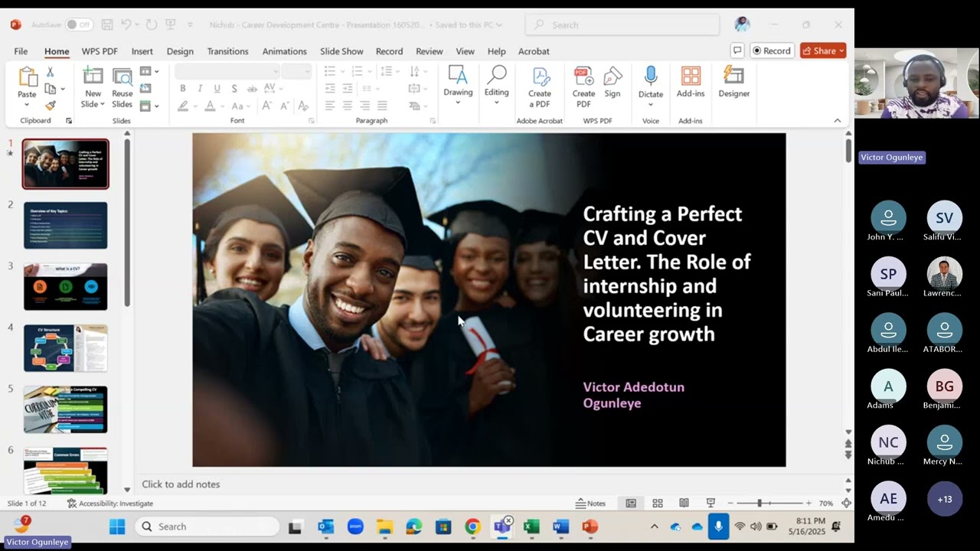
Task: Open Microsoft Teams from taskbar
Action: tap(502, 527)
